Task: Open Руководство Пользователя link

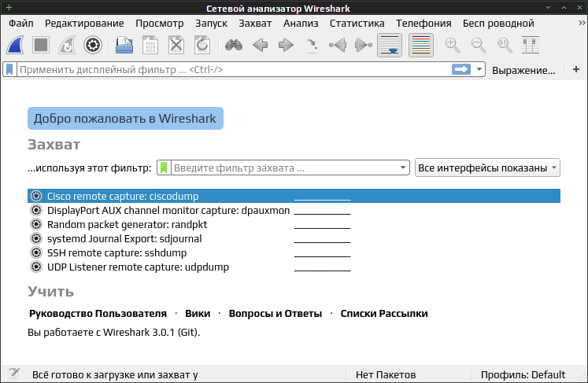Action: pyautogui.click(x=98, y=313)
